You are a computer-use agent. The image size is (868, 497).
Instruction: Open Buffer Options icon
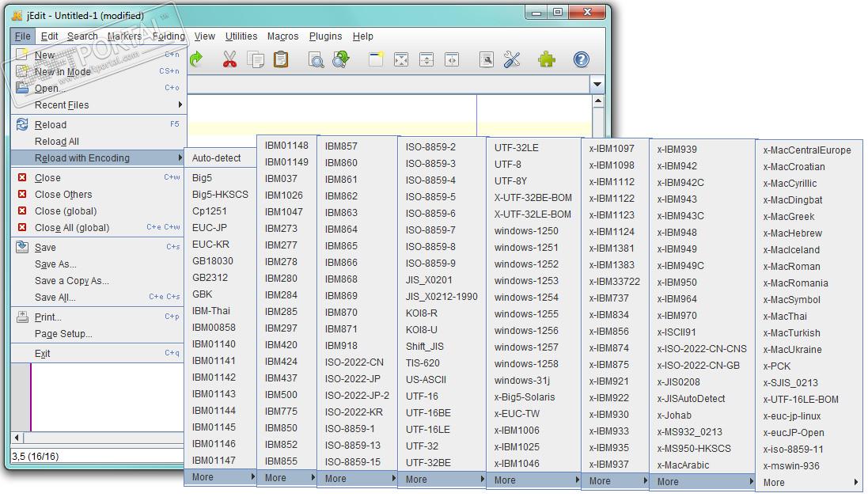click(x=487, y=59)
